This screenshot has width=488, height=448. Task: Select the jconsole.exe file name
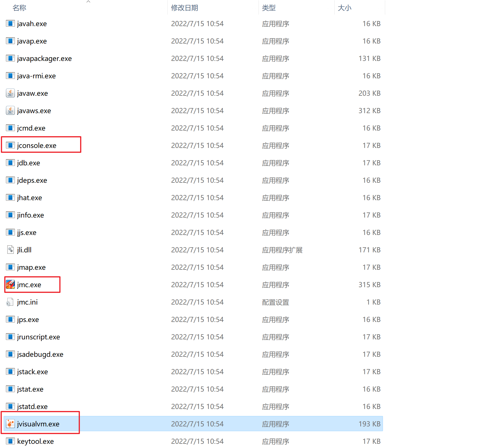coord(37,145)
